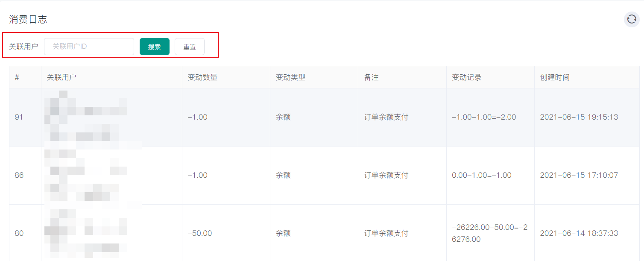
Task: Click the -50.00 amount cell
Action: 200,233
